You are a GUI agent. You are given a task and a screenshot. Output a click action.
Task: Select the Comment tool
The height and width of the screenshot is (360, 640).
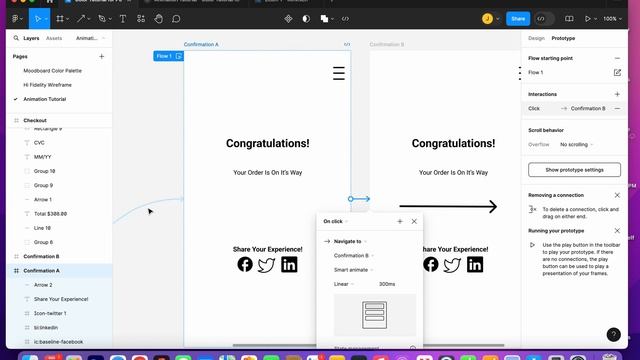[176, 19]
